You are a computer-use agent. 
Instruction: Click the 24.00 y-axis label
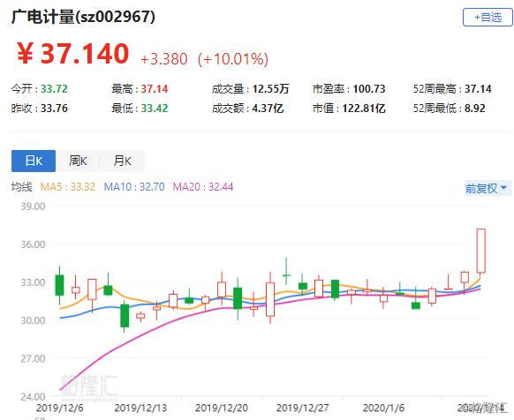click(x=33, y=397)
